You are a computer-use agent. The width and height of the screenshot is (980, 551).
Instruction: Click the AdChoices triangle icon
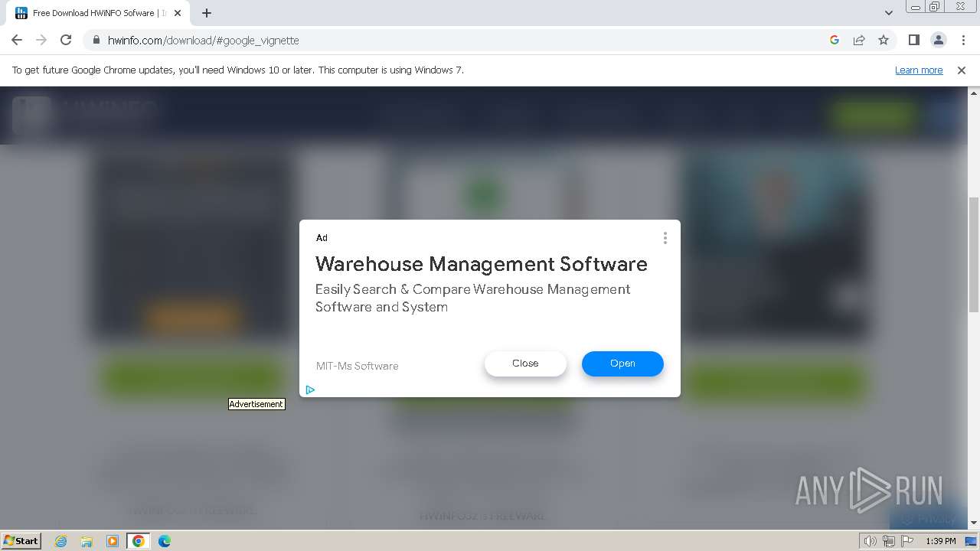point(310,390)
